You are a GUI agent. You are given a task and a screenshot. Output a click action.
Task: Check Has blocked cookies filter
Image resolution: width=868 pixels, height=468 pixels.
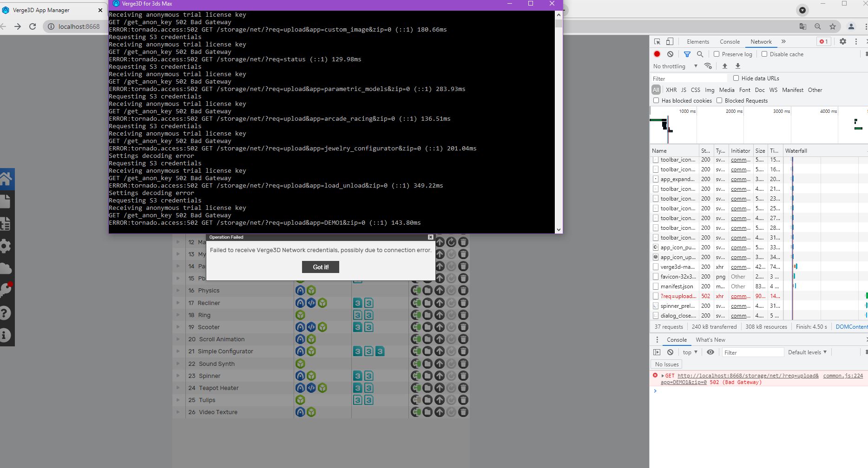click(656, 100)
